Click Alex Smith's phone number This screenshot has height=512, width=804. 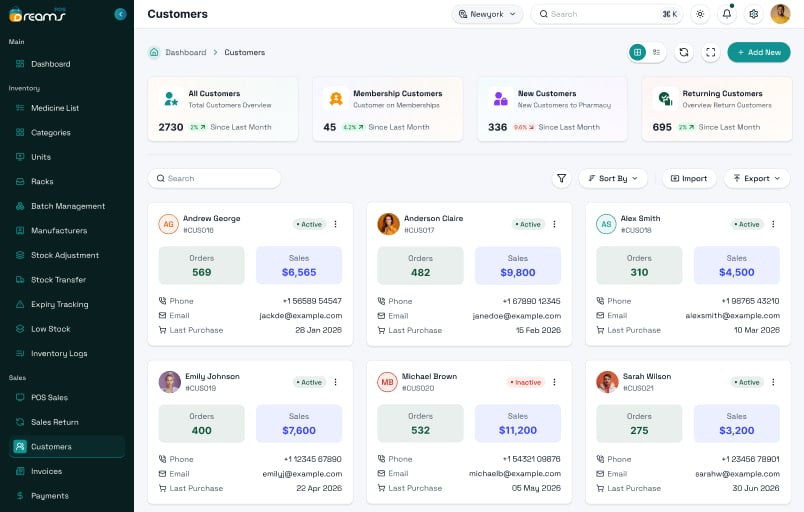pyautogui.click(x=750, y=301)
